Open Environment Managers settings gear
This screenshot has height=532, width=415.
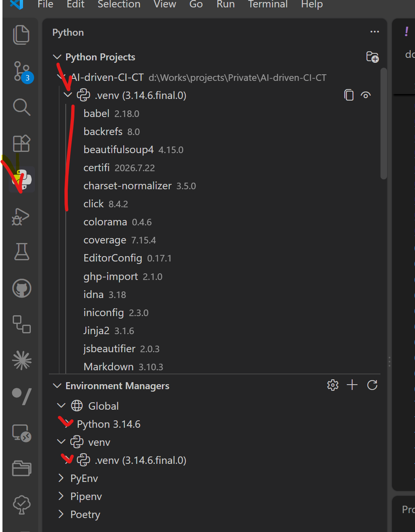point(333,385)
